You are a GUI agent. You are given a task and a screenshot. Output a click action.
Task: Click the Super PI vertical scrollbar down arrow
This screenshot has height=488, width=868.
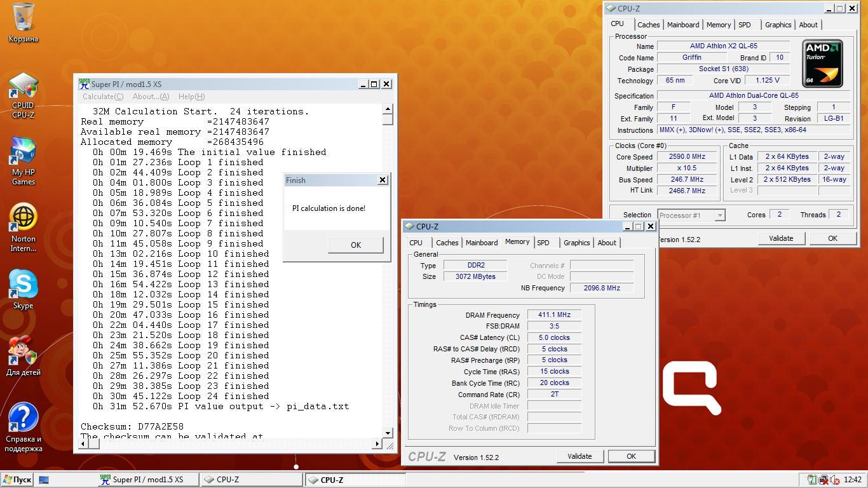pos(388,432)
